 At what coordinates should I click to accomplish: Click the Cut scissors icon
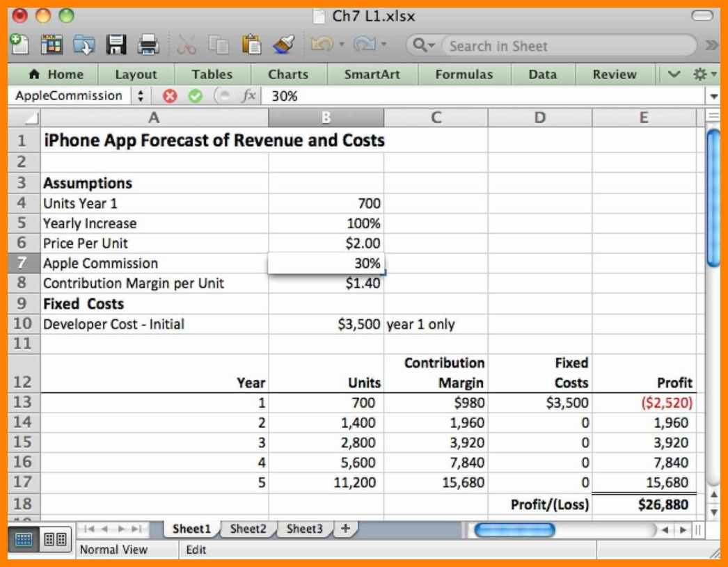pyautogui.click(x=187, y=45)
